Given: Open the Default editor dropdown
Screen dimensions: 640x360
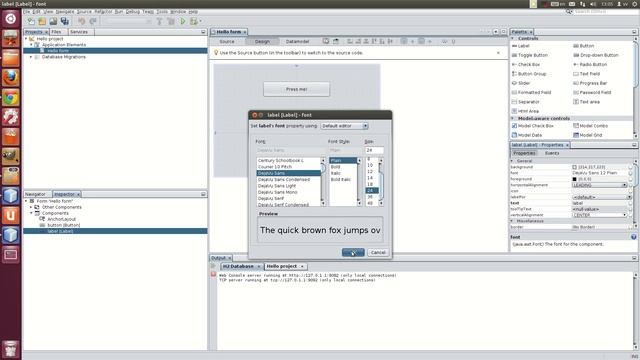Looking at the screenshot, I should pos(344,126).
